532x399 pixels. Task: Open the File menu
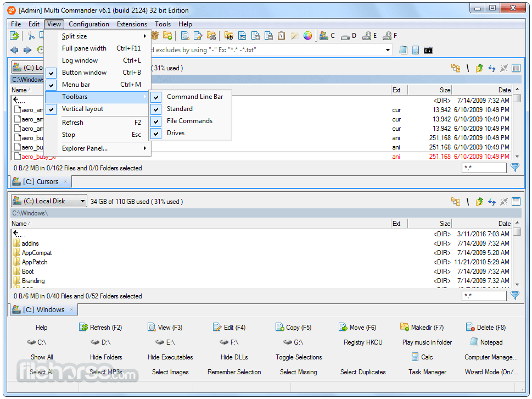(x=16, y=24)
